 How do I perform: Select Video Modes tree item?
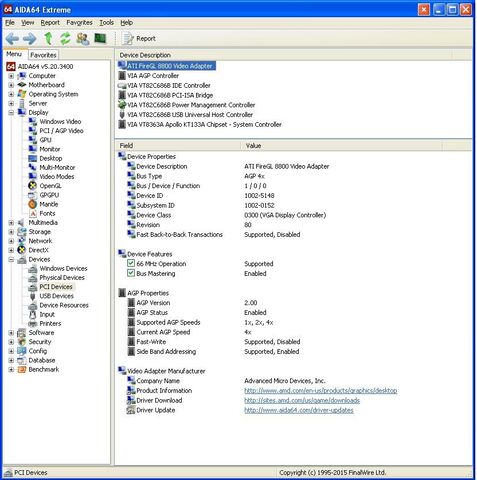pos(57,177)
